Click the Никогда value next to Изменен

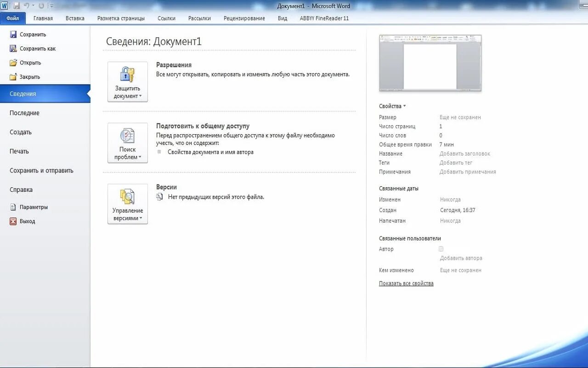point(450,200)
